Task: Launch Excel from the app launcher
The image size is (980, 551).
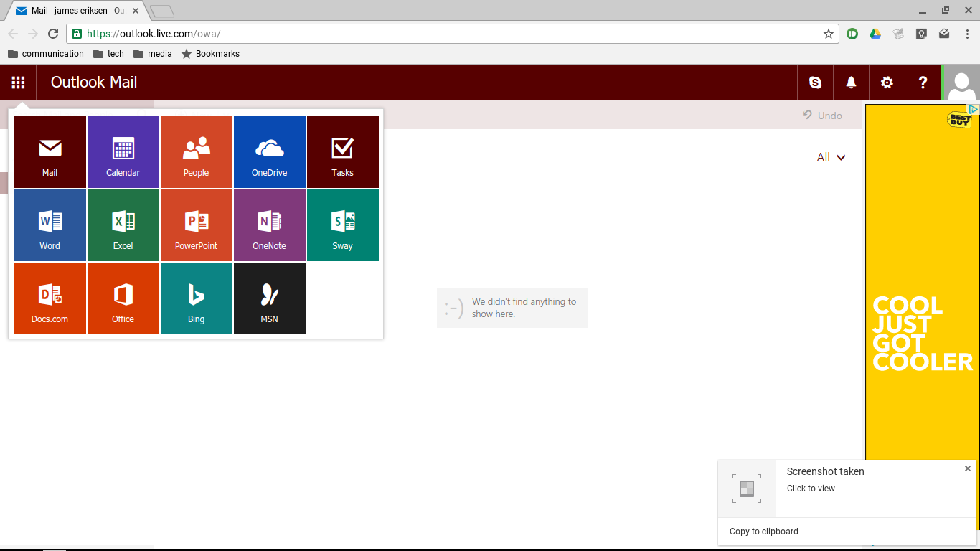Action: pos(123,225)
